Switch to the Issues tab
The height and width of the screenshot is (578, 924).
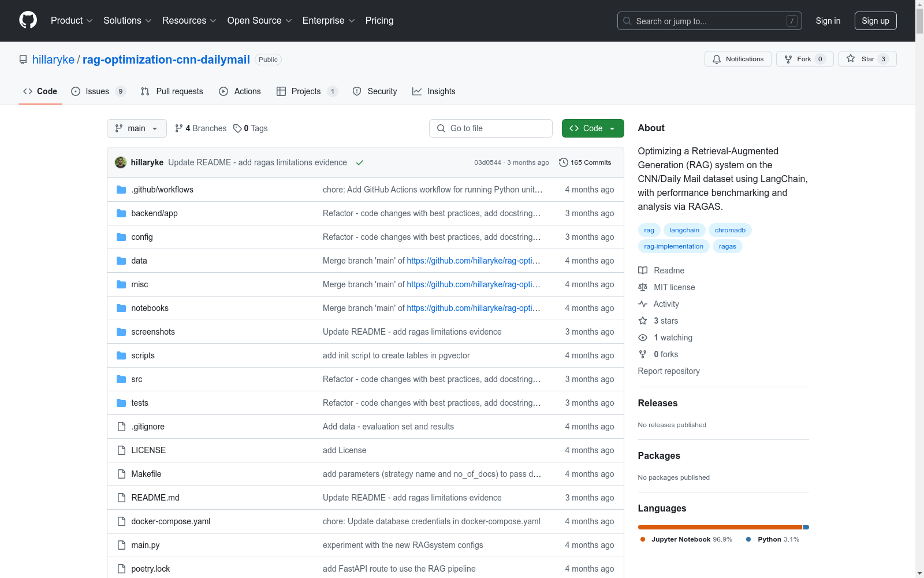[98, 91]
